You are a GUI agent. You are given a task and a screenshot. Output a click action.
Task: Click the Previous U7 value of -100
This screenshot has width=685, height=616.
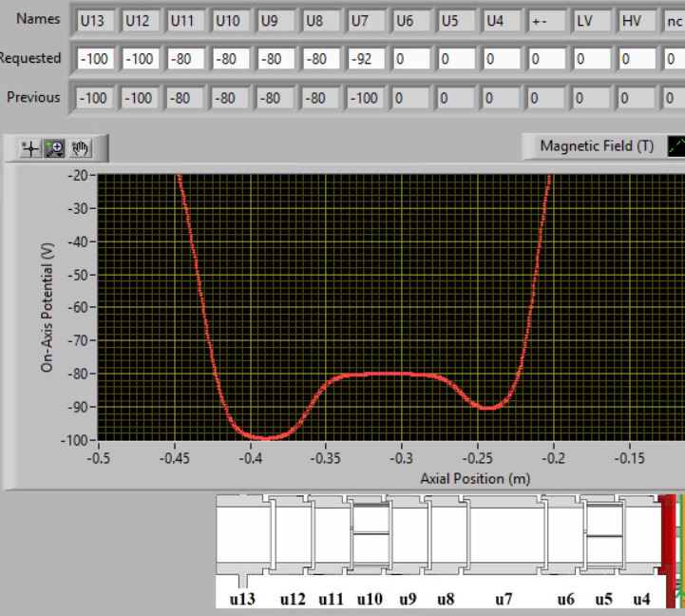(x=367, y=98)
